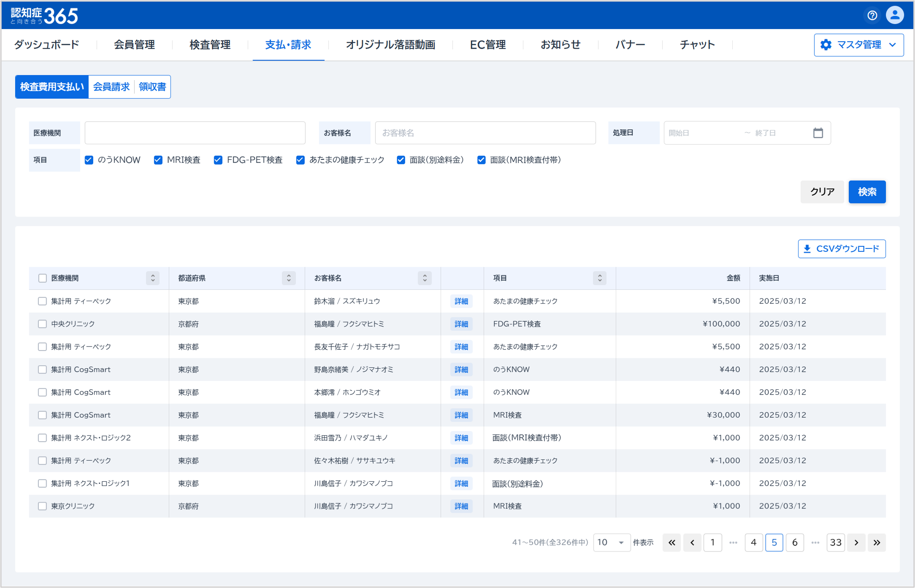The width and height of the screenshot is (915, 588).
Task: Select the 中央クリニック row checkbox
Action: [x=43, y=324]
